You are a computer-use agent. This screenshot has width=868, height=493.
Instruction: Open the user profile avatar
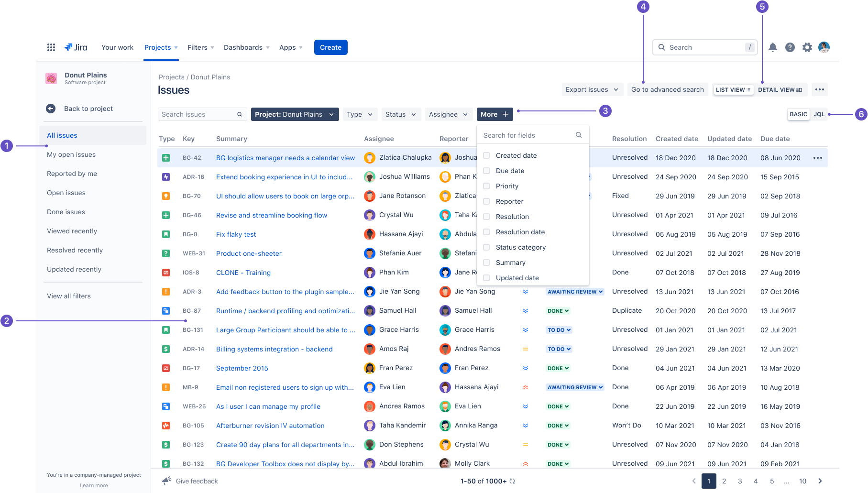pyautogui.click(x=824, y=47)
